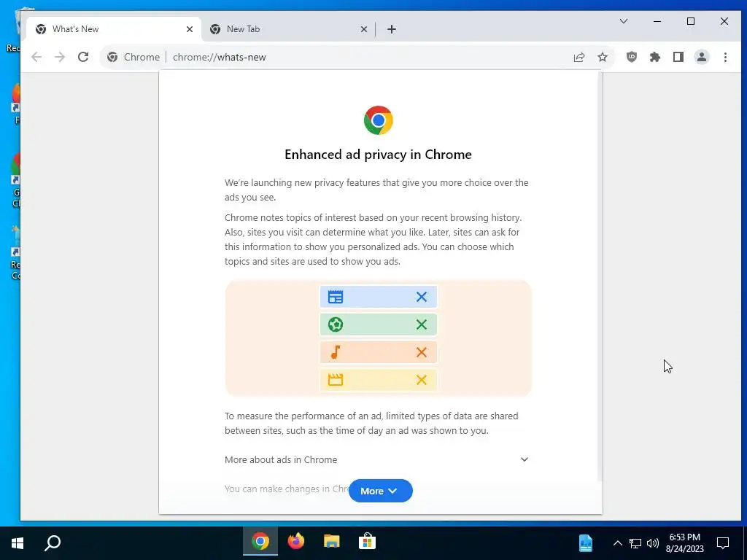Click the Chrome site info icon in address bar
This screenshot has width=747, height=560.
click(112, 57)
